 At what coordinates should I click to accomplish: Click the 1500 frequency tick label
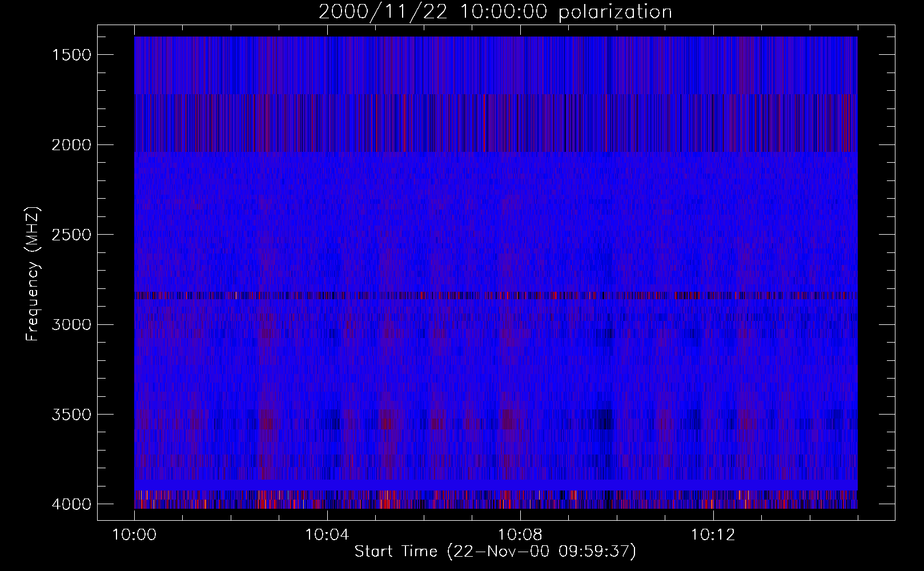coord(71,55)
